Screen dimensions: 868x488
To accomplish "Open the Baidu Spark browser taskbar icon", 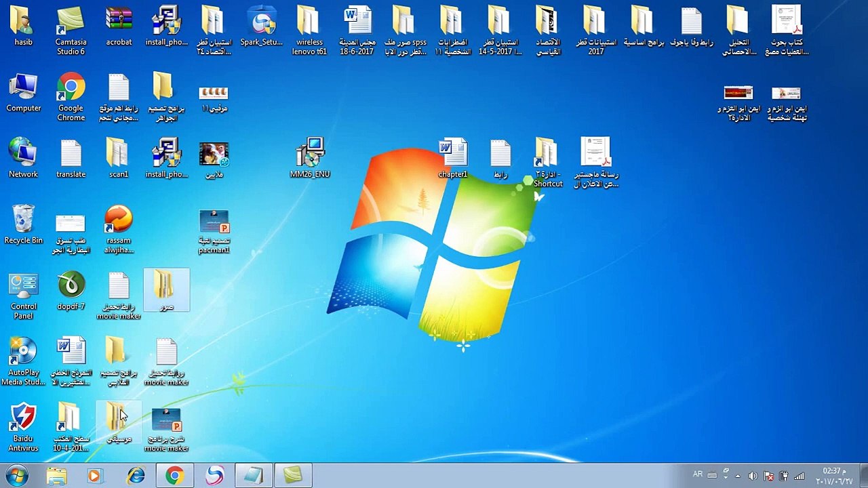I will pyautogui.click(x=214, y=476).
